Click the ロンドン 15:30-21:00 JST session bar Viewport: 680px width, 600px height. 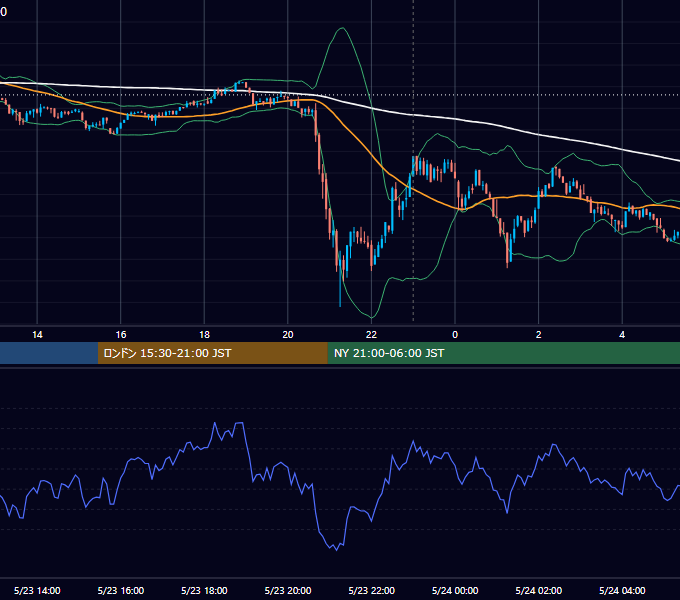tap(212, 353)
